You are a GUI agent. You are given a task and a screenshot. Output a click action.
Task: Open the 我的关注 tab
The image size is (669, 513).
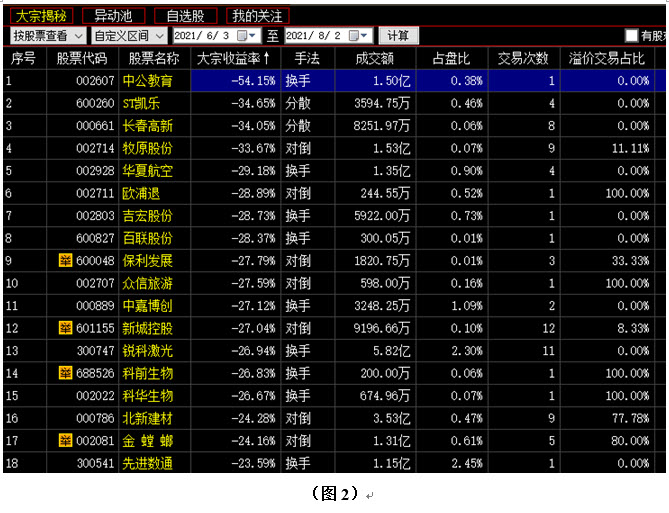pos(257,16)
